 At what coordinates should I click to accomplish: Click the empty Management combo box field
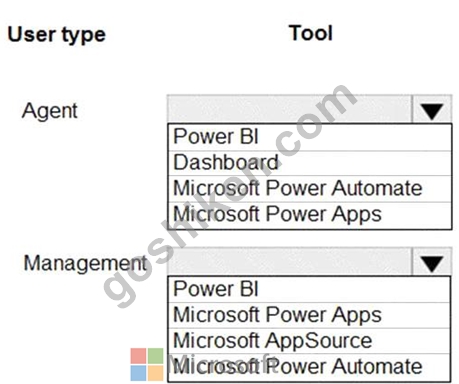(290, 262)
